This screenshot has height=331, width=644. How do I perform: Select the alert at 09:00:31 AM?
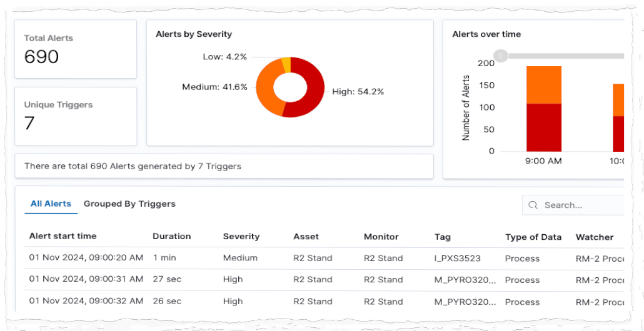[x=325, y=280]
